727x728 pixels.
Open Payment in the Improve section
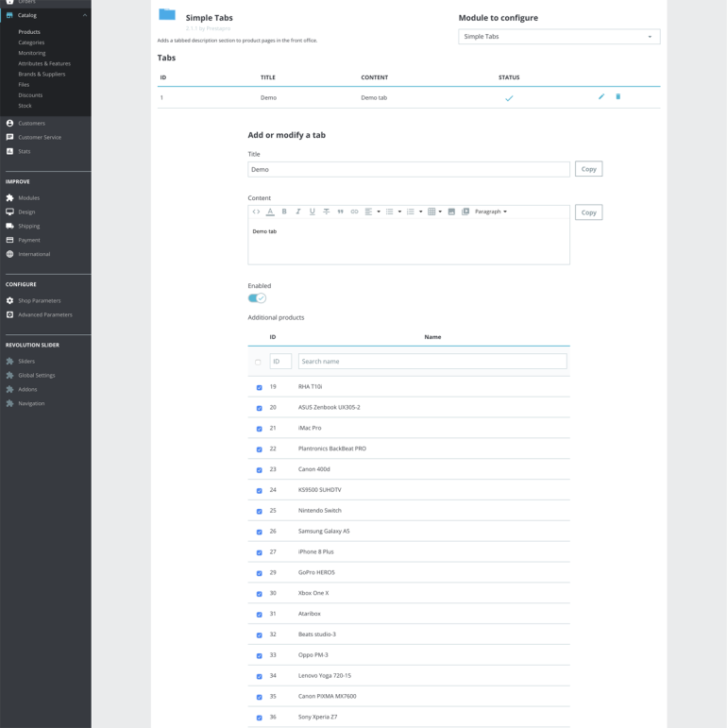pyautogui.click(x=29, y=241)
